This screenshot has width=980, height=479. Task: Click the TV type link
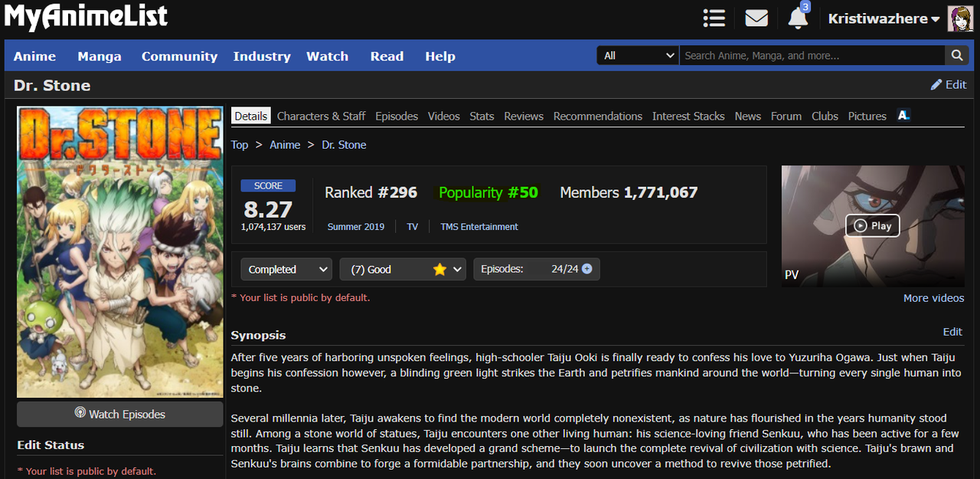pos(413,227)
